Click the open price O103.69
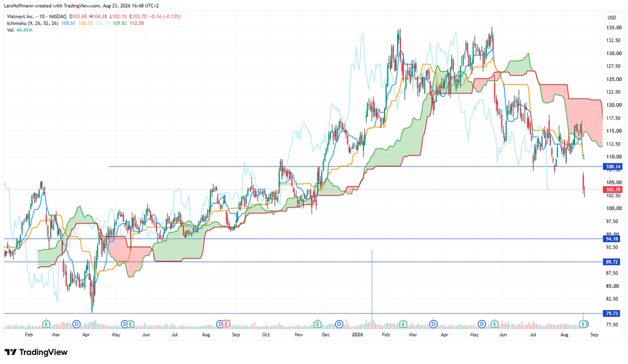The height and width of the screenshot is (364, 628). coord(78,17)
